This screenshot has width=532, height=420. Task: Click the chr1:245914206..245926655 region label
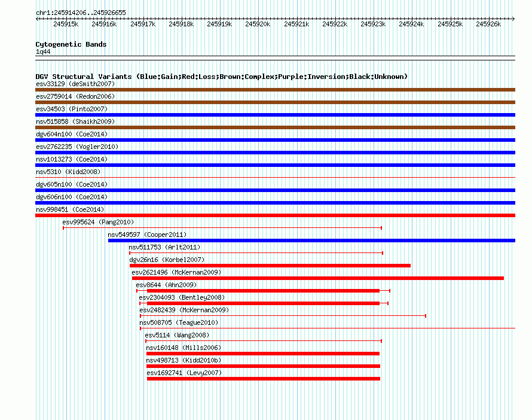click(81, 13)
